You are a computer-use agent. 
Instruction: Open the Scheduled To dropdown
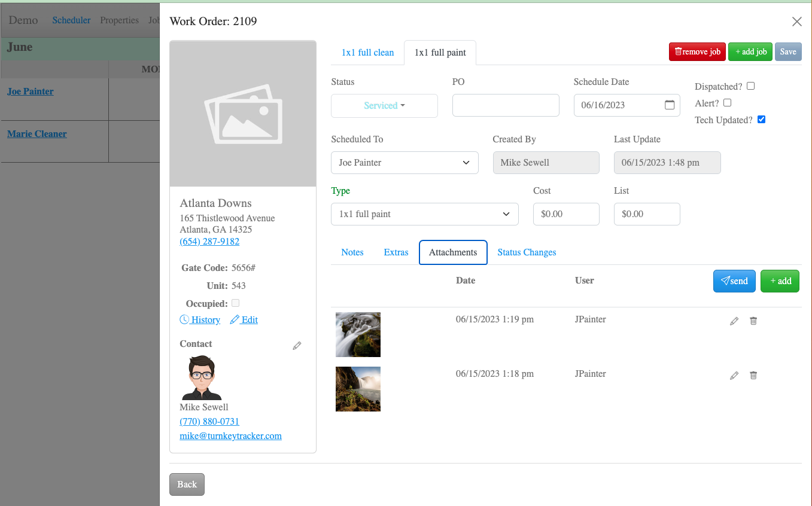pos(405,162)
